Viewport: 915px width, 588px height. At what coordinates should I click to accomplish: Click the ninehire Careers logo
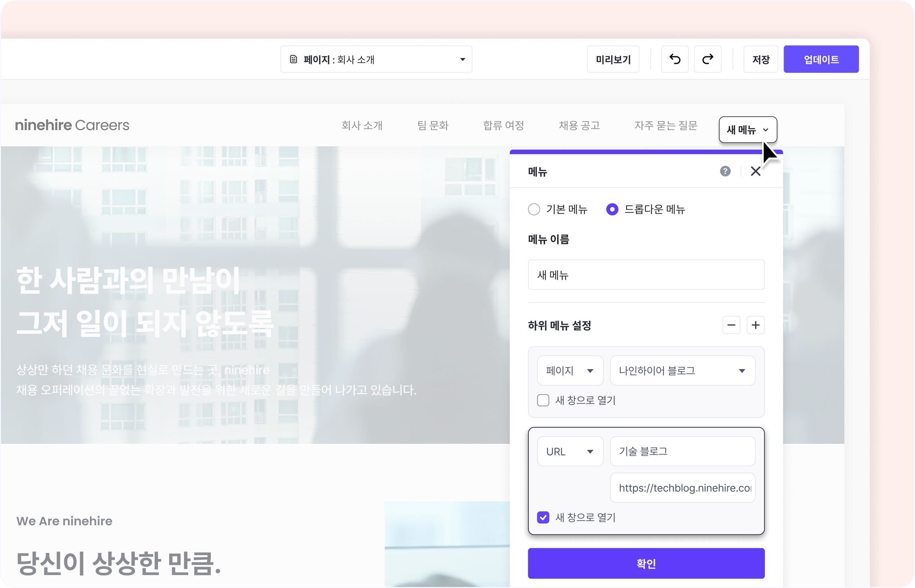[x=72, y=125]
